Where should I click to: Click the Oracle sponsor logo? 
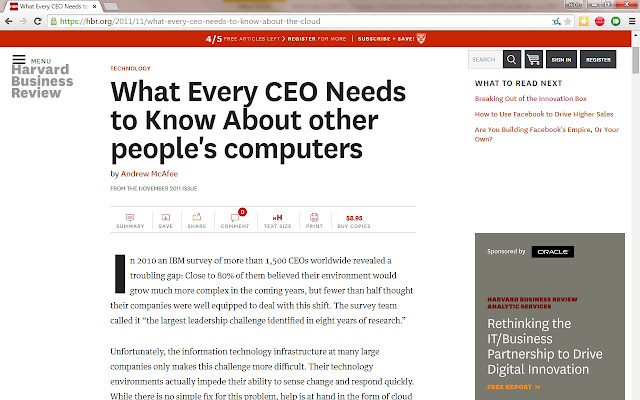click(553, 252)
